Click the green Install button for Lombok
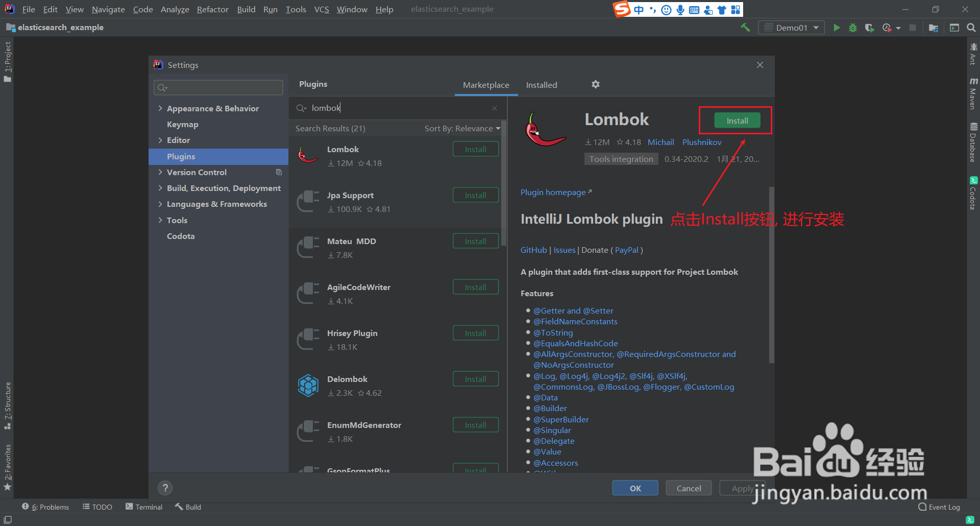Viewport: 980px width, 526px height. point(737,121)
